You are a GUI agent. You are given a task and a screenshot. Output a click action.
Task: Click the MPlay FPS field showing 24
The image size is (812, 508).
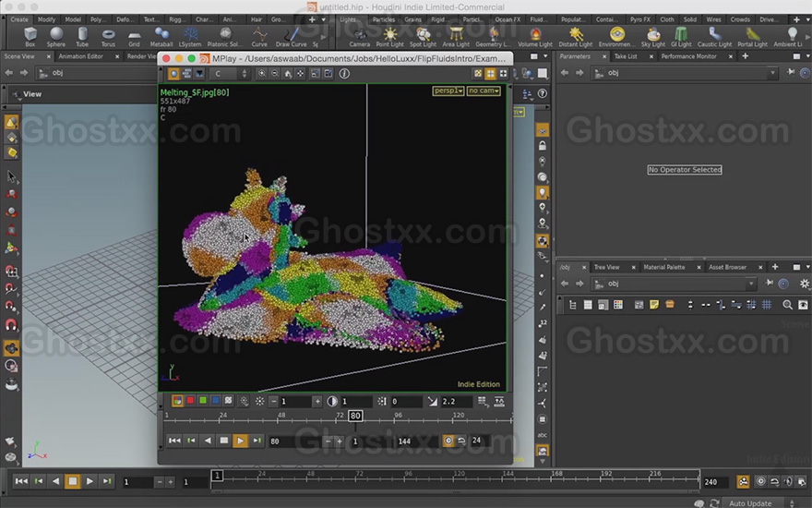(x=480, y=441)
